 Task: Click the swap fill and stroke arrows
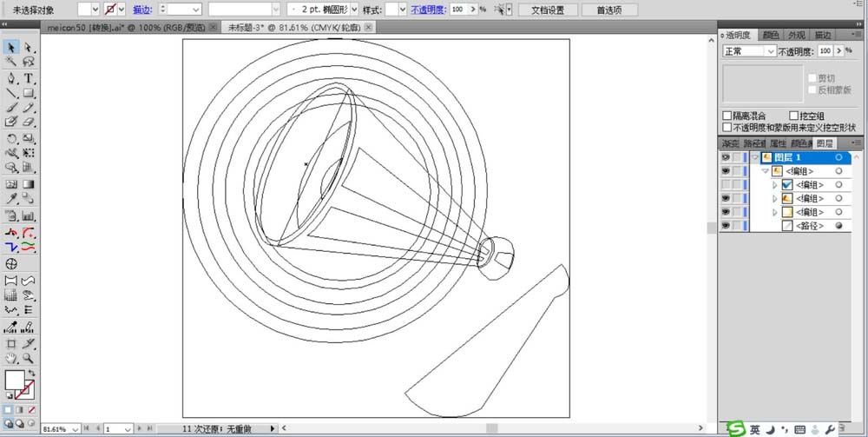point(31,374)
